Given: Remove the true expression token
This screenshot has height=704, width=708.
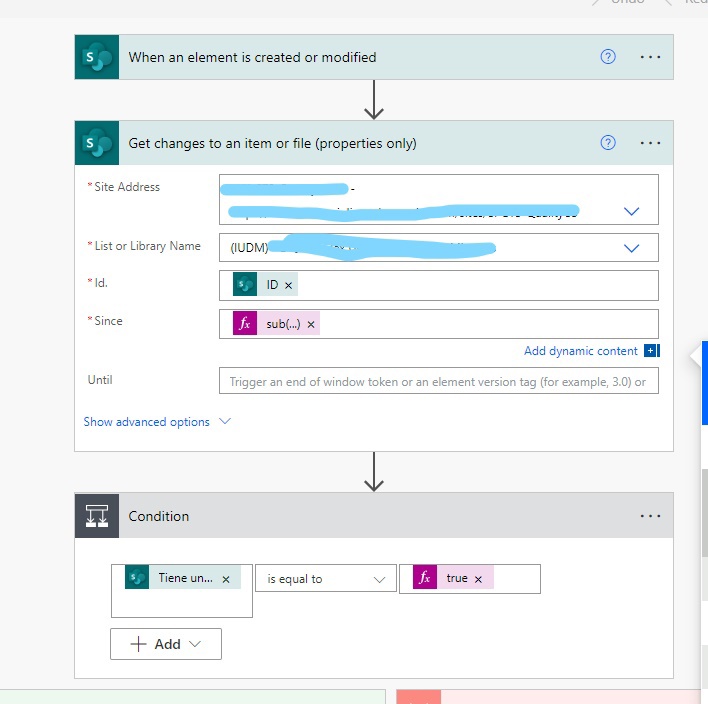Looking at the screenshot, I should tap(478, 579).
